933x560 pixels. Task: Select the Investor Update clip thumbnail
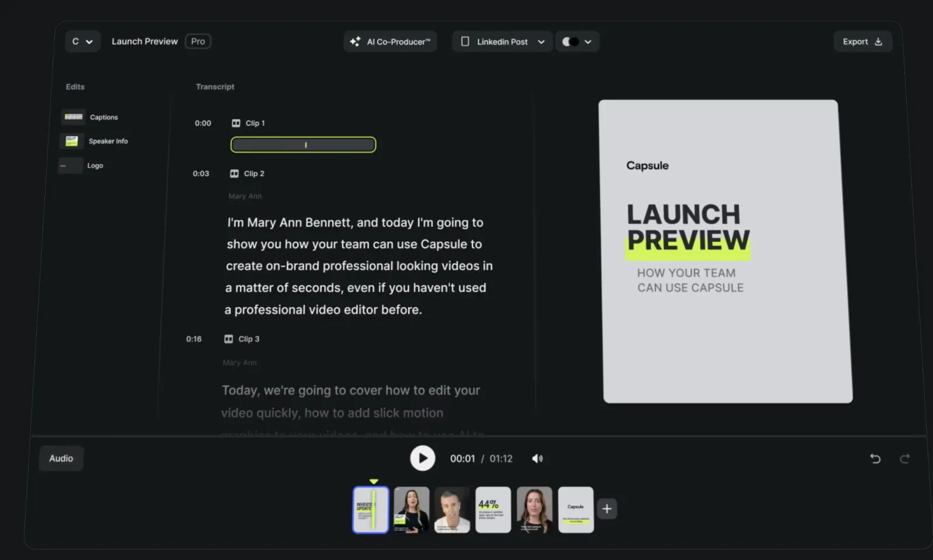tap(371, 510)
